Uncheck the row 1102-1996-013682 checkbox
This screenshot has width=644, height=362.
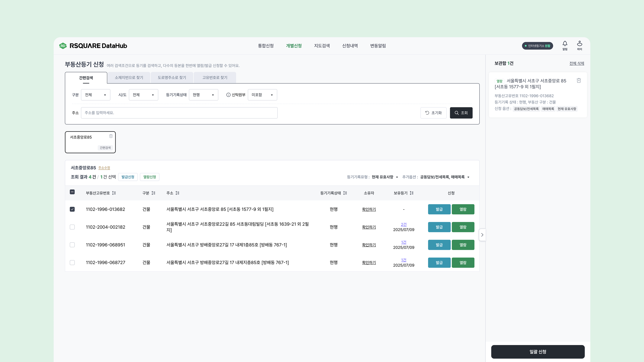point(72,209)
